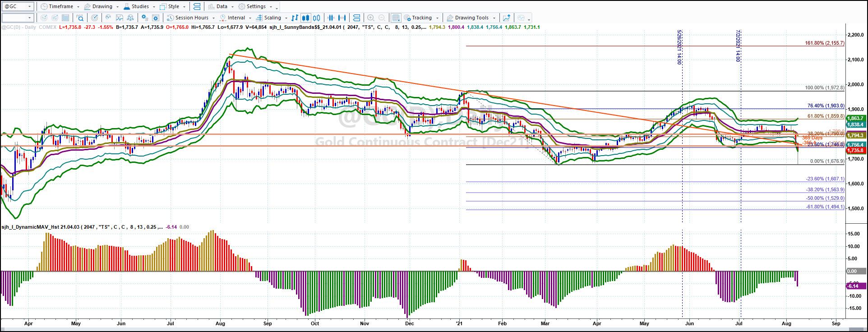Image resolution: width=868 pixels, height=332 pixels.
Task: Click the sub-graph panels icon in second toolbar
Action: pyautogui.click(x=356, y=18)
